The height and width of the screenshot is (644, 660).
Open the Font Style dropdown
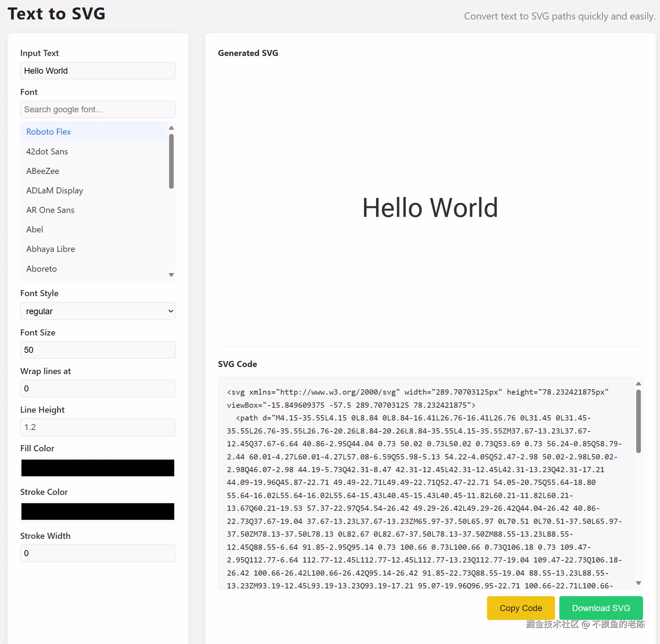(98, 311)
